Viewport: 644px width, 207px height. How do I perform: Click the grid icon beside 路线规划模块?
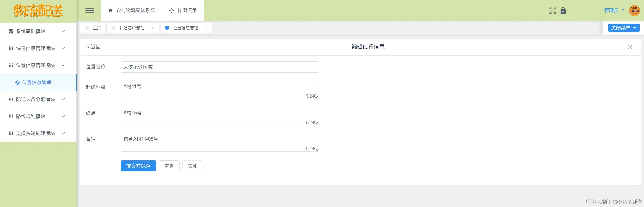pyautogui.click(x=11, y=116)
